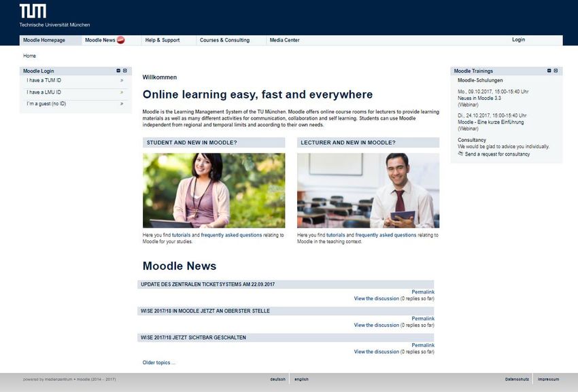Hide the Moodle Trainings block
The width and height of the screenshot is (578, 392).
(x=549, y=71)
